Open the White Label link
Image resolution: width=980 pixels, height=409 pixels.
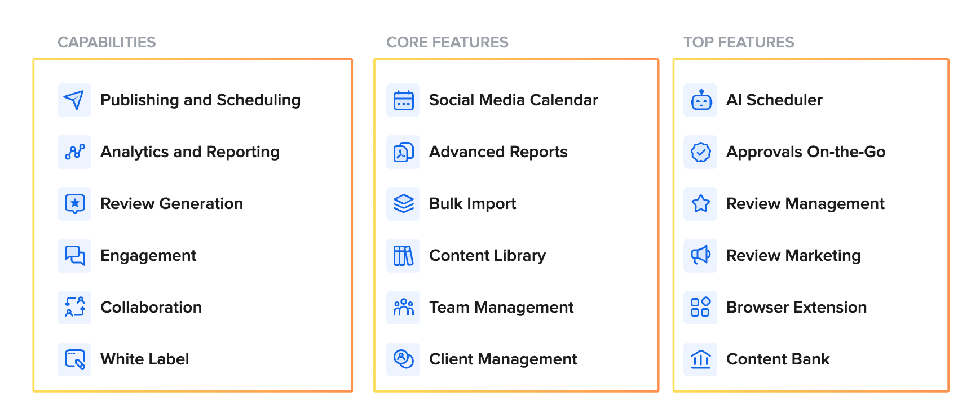click(144, 359)
